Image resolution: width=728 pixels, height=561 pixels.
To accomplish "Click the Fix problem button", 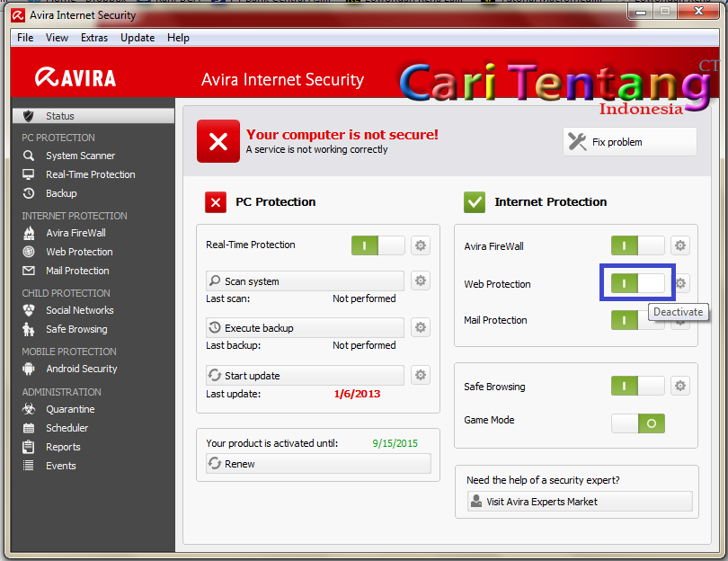I will 629,142.
